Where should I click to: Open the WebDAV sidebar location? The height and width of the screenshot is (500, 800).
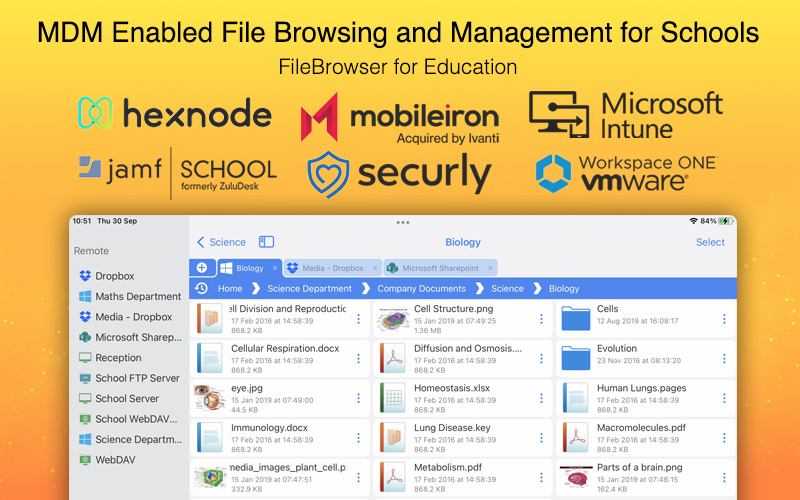(107, 460)
